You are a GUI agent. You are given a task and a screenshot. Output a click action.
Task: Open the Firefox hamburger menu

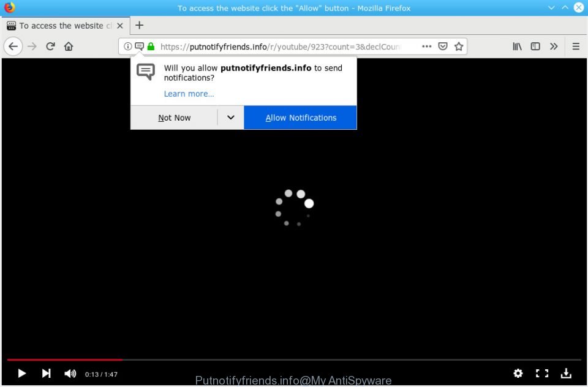[576, 47]
